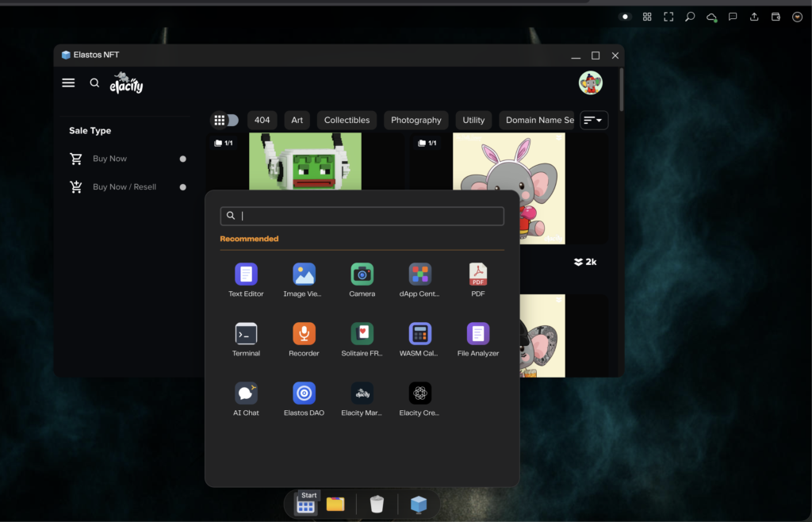Click the cloud status icon in top bar
812x522 pixels.
coord(711,17)
